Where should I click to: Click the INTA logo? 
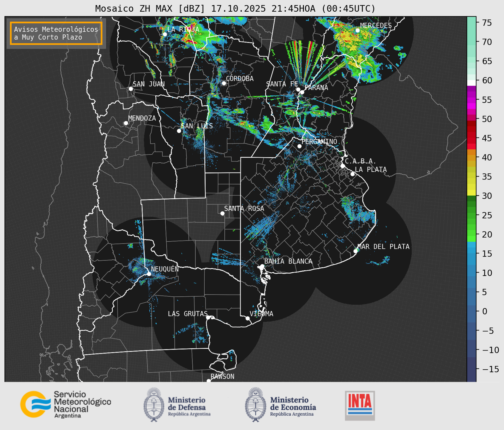pyautogui.click(x=360, y=405)
